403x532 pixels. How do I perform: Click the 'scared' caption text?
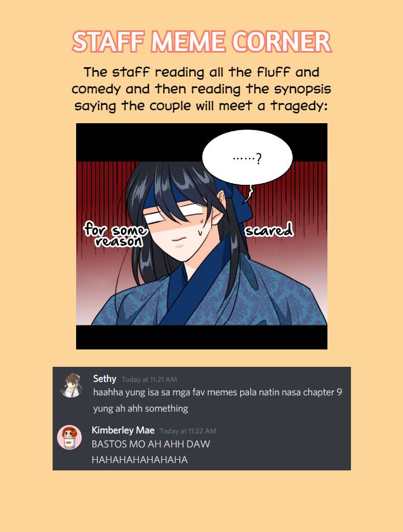[269, 230]
